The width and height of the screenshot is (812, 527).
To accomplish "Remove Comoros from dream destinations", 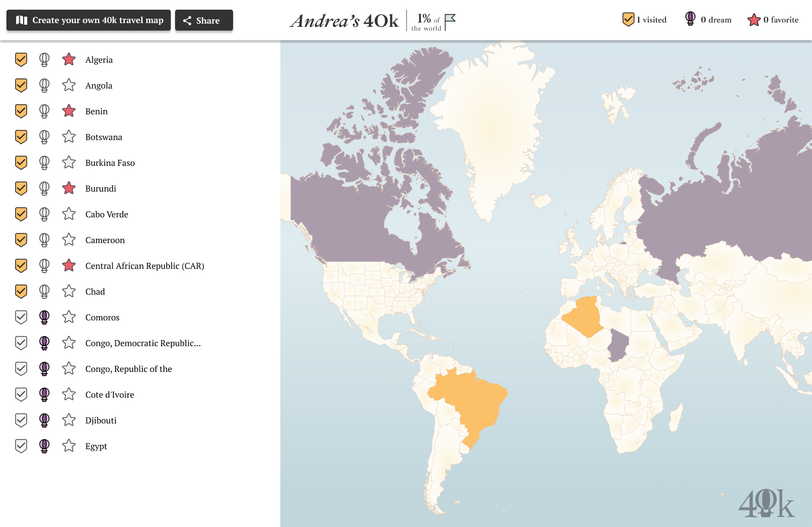I will tap(45, 317).
